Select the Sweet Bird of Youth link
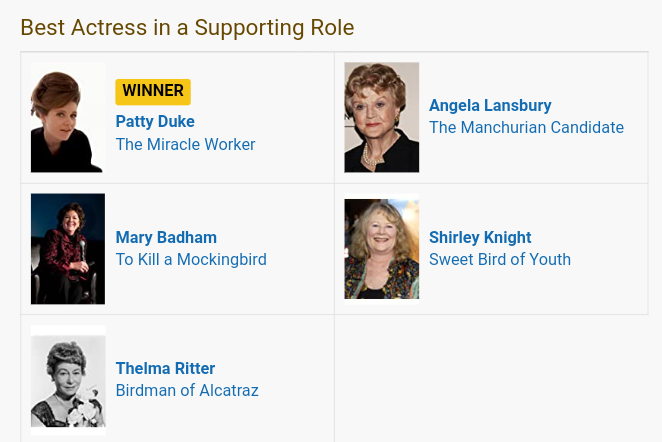 click(x=500, y=260)
